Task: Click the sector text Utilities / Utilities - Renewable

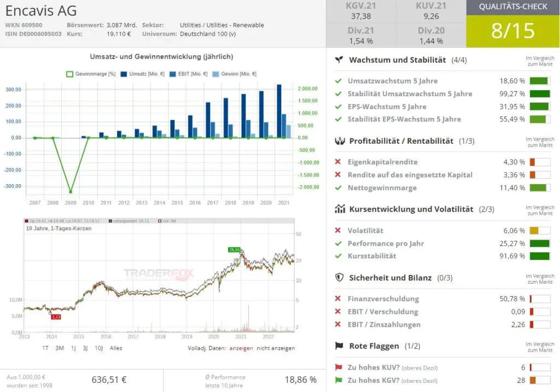Action: (222, 25)
